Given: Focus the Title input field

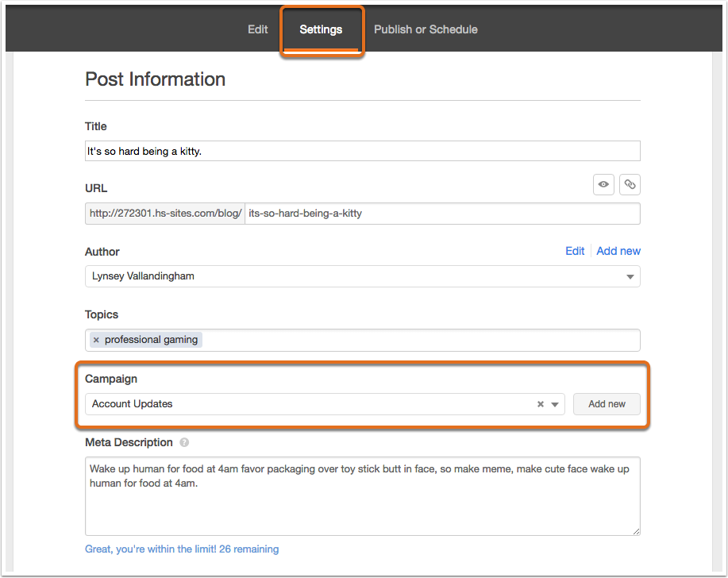Looking at the screenshot, I should click(x=362, y=151).
